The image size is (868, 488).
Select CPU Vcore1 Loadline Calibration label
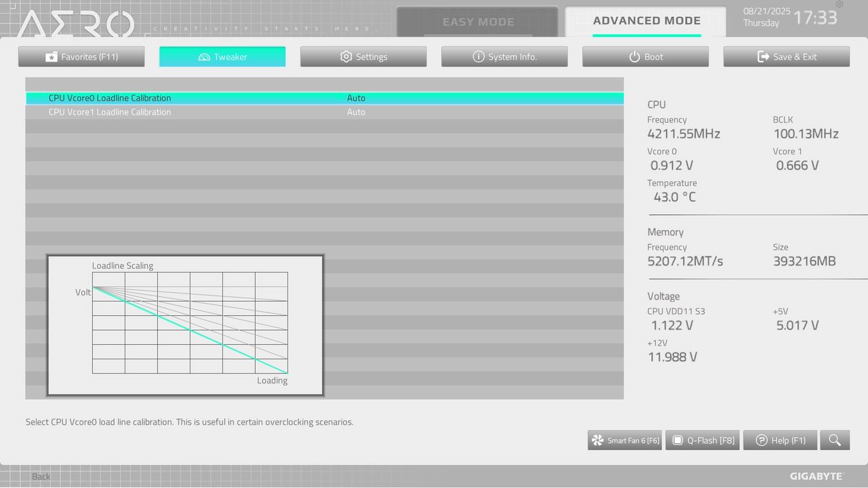(110, 113)
